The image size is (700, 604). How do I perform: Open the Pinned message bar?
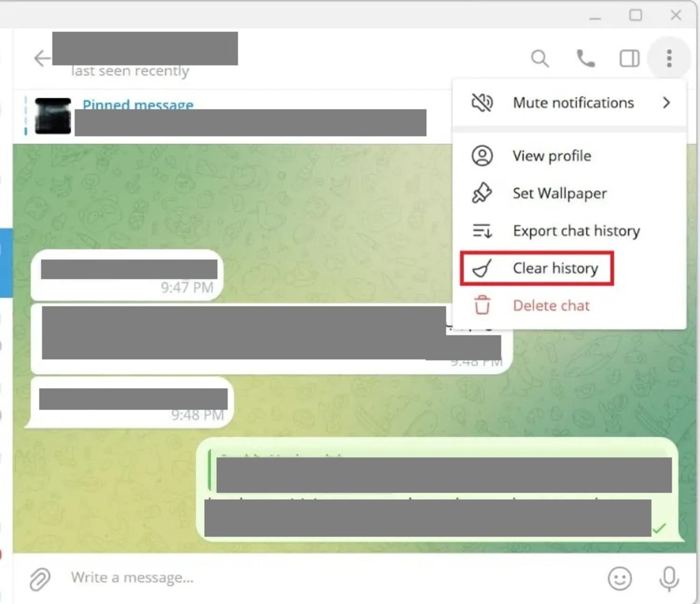233,117
